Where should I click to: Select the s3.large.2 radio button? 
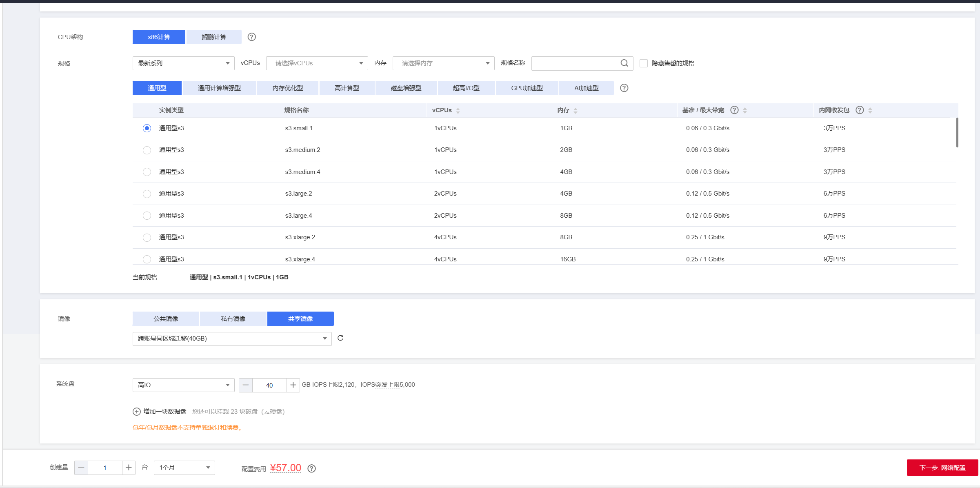pyautogui.click(x=147, y=194)
